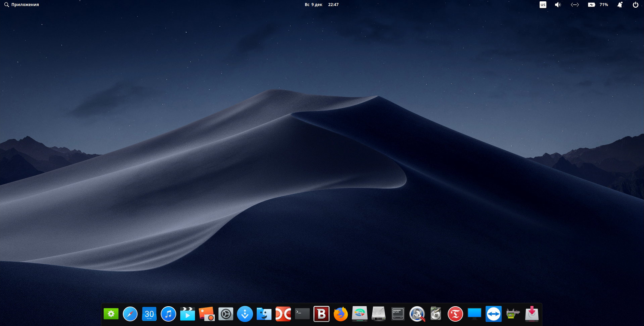
Task: Open the Calendar app showing 30
Action: point(149,314)
